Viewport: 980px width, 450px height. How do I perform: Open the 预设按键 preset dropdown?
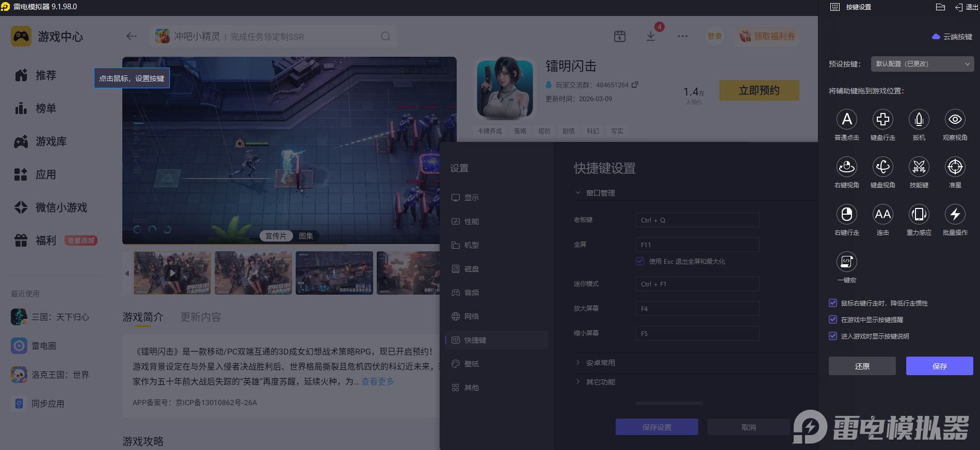[923, 64]
